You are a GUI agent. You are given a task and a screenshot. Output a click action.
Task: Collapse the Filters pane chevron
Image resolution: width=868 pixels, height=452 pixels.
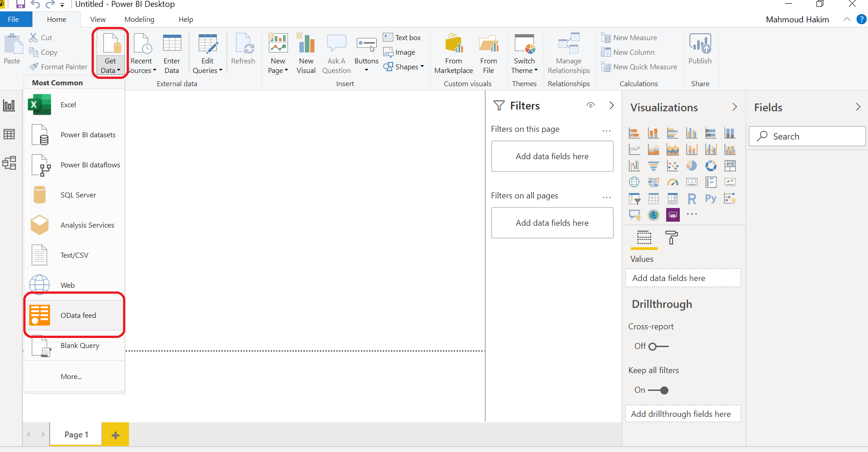611,105
